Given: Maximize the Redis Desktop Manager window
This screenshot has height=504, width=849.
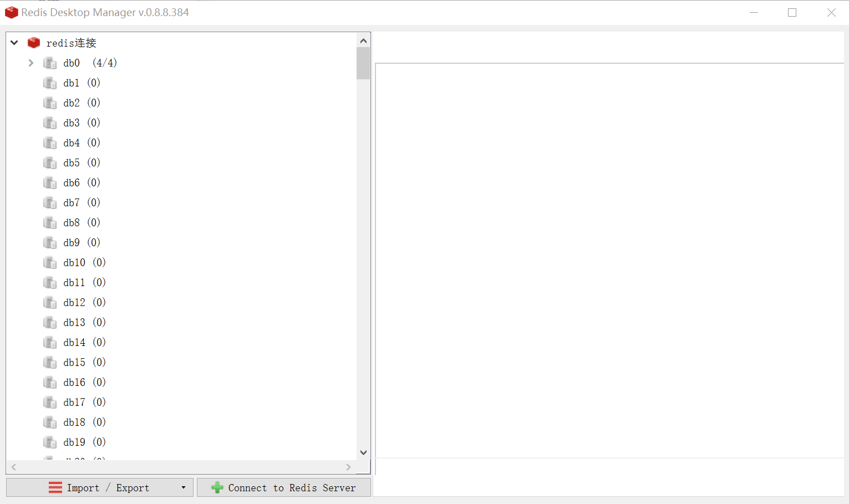Looking at the screenshot, I should tap(792, 12).
